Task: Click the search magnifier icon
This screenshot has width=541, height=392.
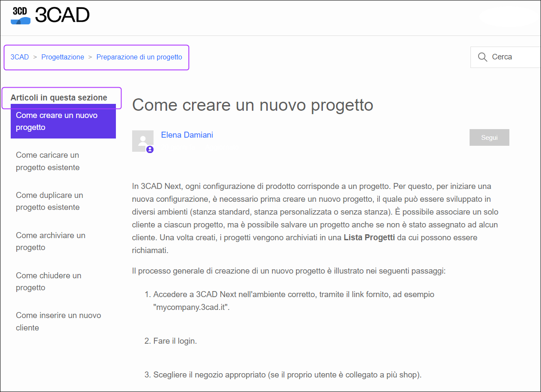Action: 482,57
